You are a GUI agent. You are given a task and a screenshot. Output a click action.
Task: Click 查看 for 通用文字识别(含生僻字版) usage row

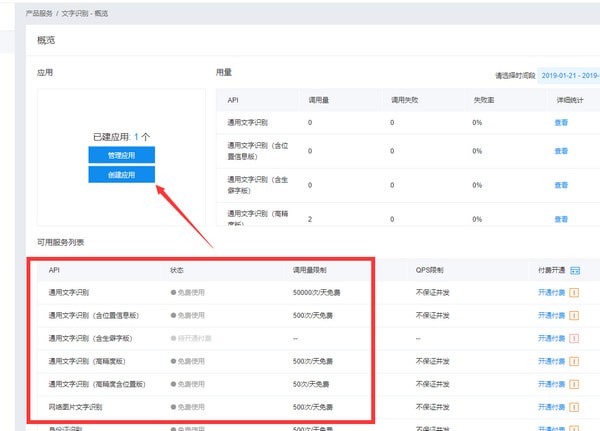[x=561, y=185]
